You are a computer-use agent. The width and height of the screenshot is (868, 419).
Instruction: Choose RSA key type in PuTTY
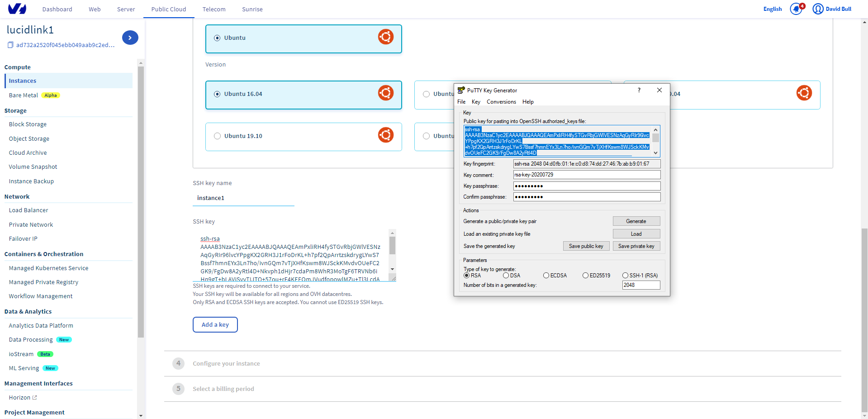[466, 276]
